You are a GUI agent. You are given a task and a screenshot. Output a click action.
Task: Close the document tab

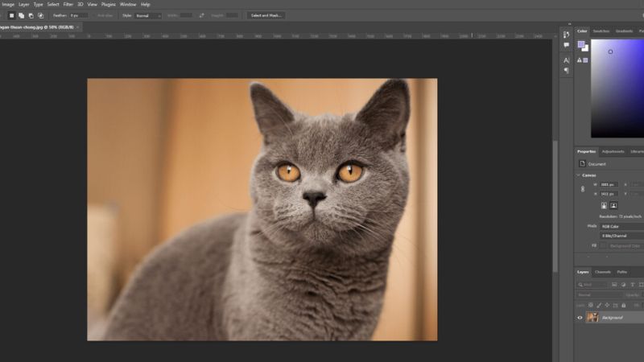point(77,27)
